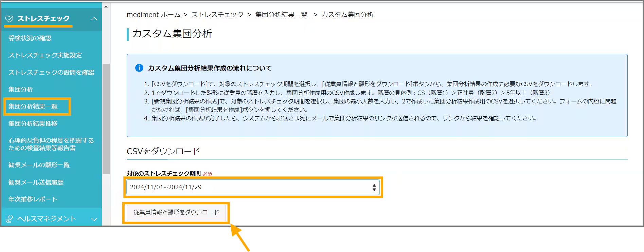Go to 集団分析 sidebar item
644x252 pixels.
[21, 89]
